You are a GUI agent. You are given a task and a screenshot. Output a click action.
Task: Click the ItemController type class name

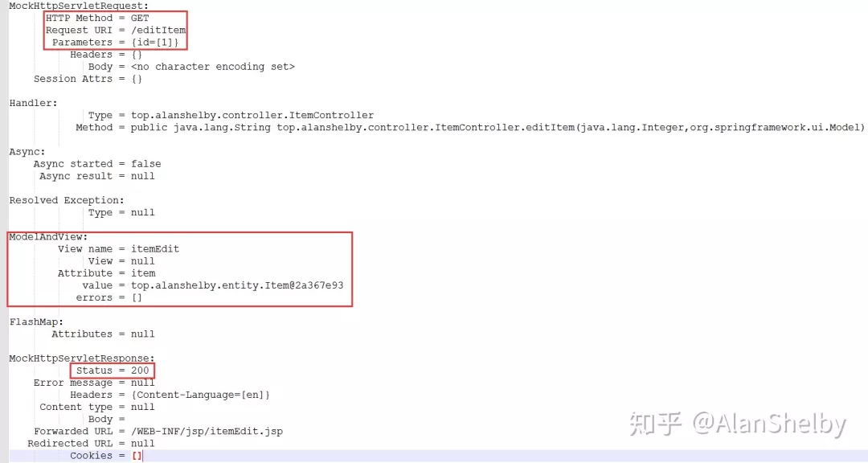(252, 115)
